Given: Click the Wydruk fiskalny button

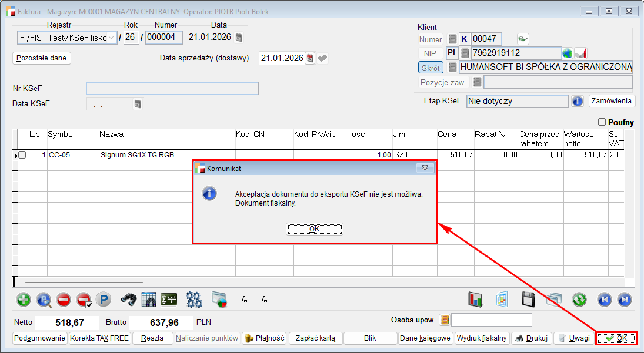Looking at the screenshot, I should point(482,338).
